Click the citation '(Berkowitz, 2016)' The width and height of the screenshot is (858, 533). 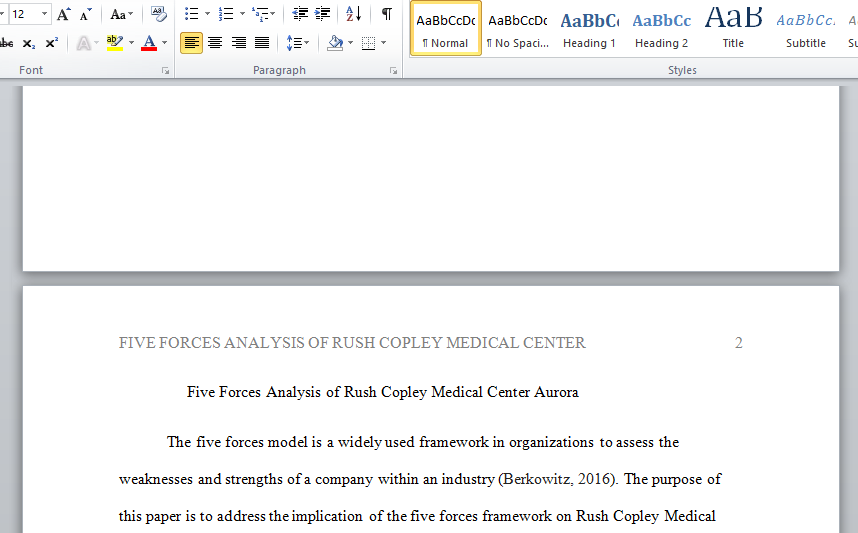coord(558,479)
